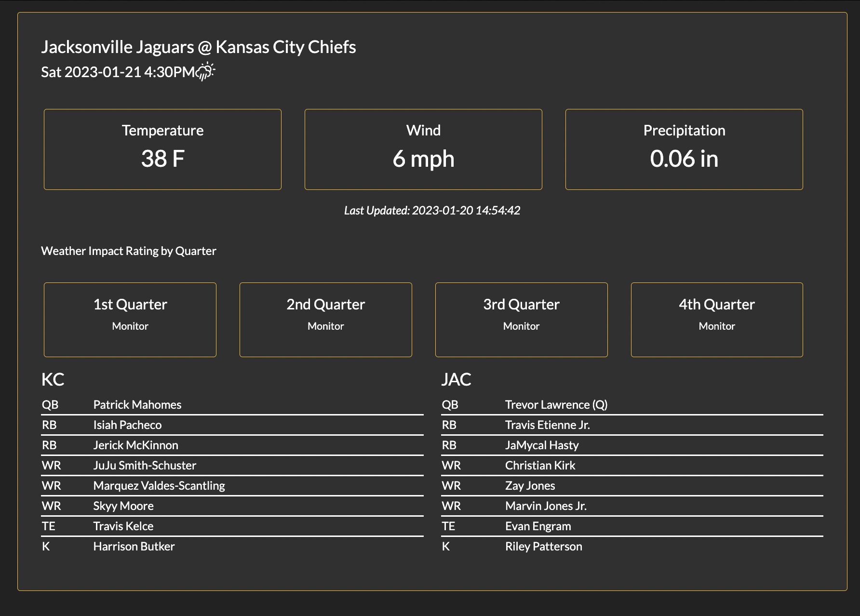The width and height of the screenshot is (860, 616).
Task: Select the Precipitation 0.06 in card
Action: (684, 149)
